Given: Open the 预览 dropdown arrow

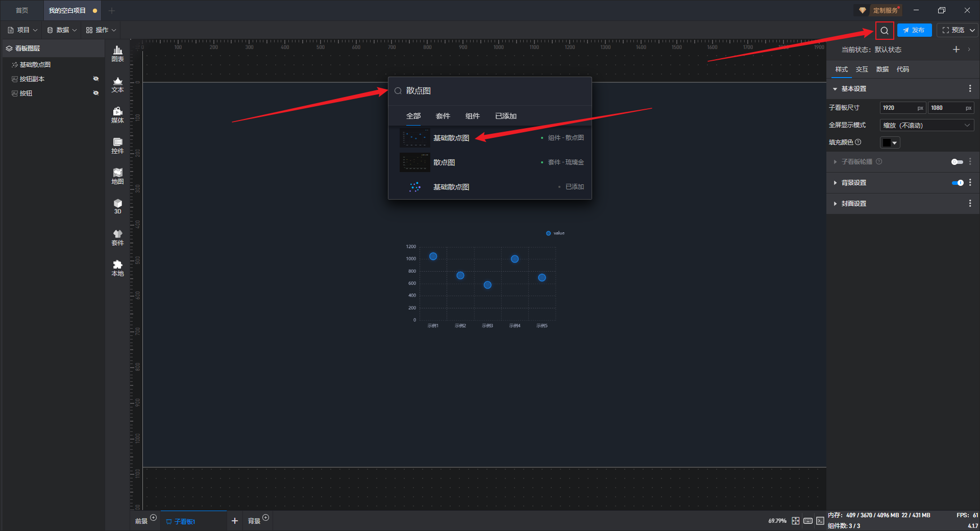Looking at the screenshot, I should click(972, 31).
